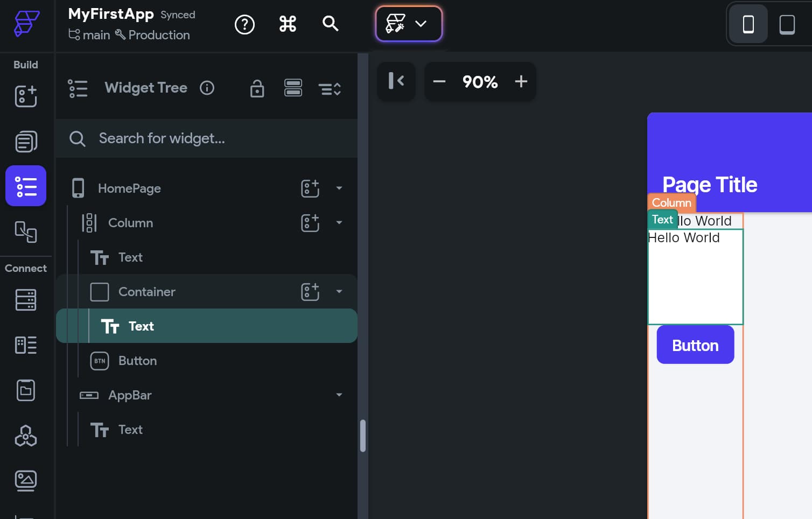Collapse the HomePage tree arrow
812x519 pixels.
click(339, 188)
